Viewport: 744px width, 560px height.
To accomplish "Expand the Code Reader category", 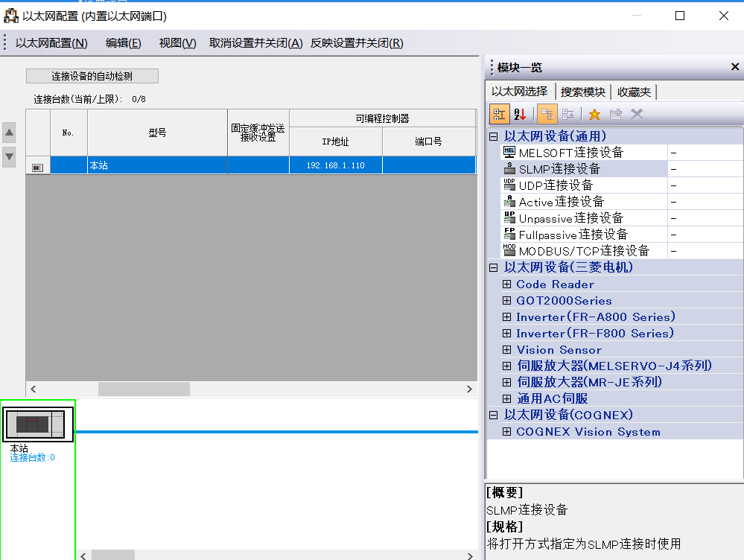I will tap(507, 284).
